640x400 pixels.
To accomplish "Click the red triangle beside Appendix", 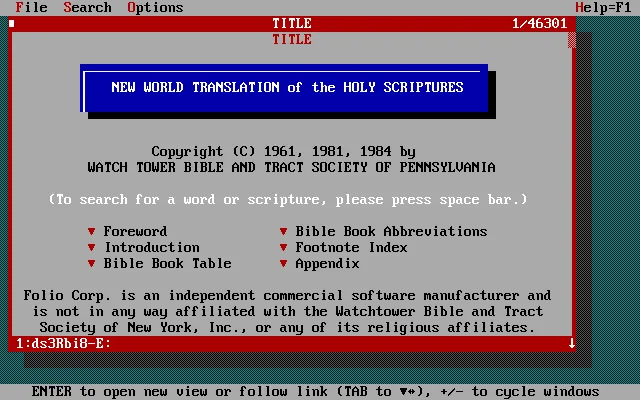I will [283, 263].
